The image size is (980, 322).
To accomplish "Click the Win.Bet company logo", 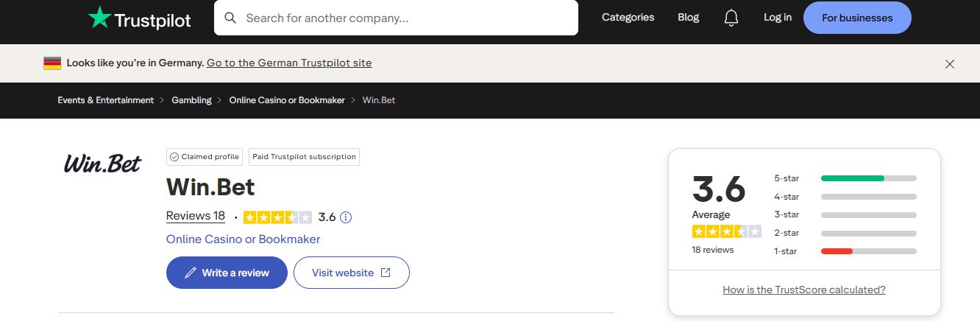I will pos(102,164).
